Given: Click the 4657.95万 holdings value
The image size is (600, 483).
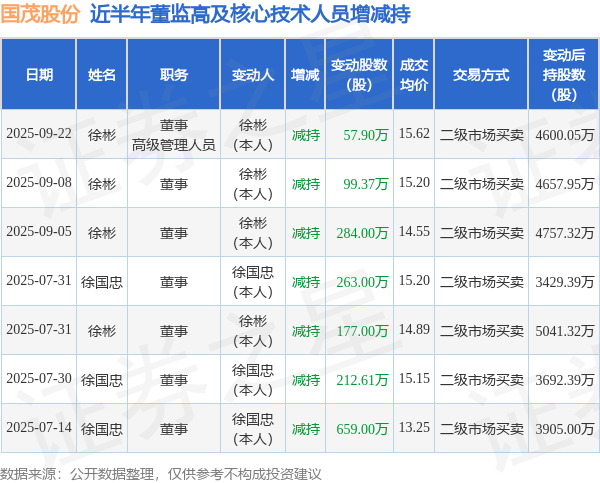Looking at the screenshot, I should tap(565, 184).
